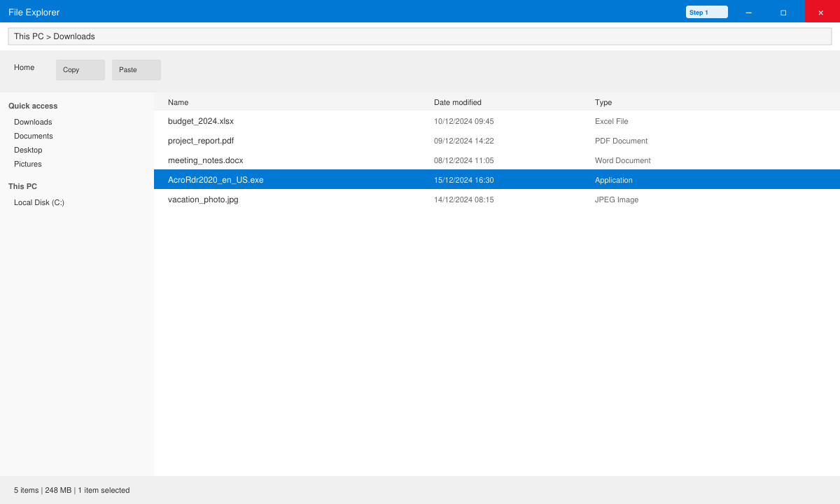Select the budget_2024.xlsx file
The width and height of the screenshot is (840, 504).
tap(497, 121)
